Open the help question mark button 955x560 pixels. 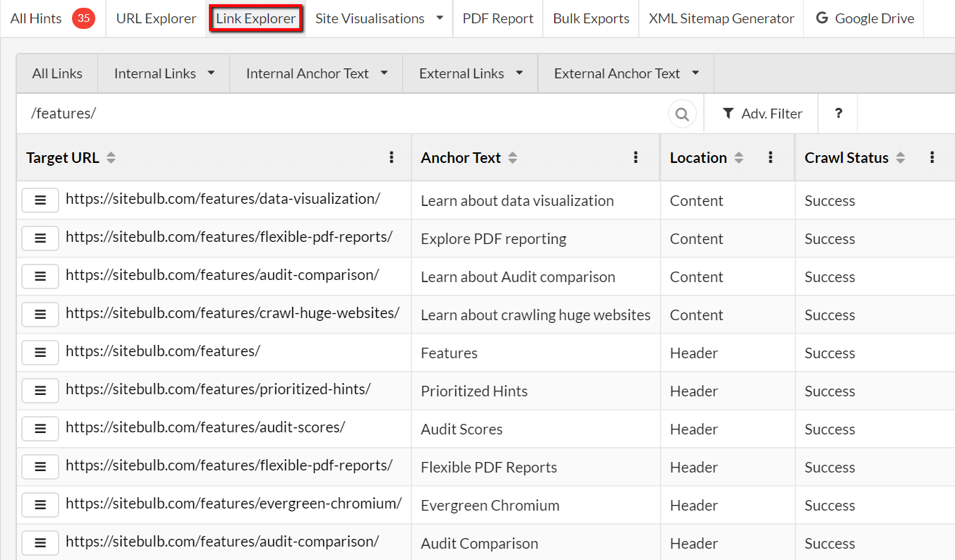pyautogui.click(x=838, y=114)
